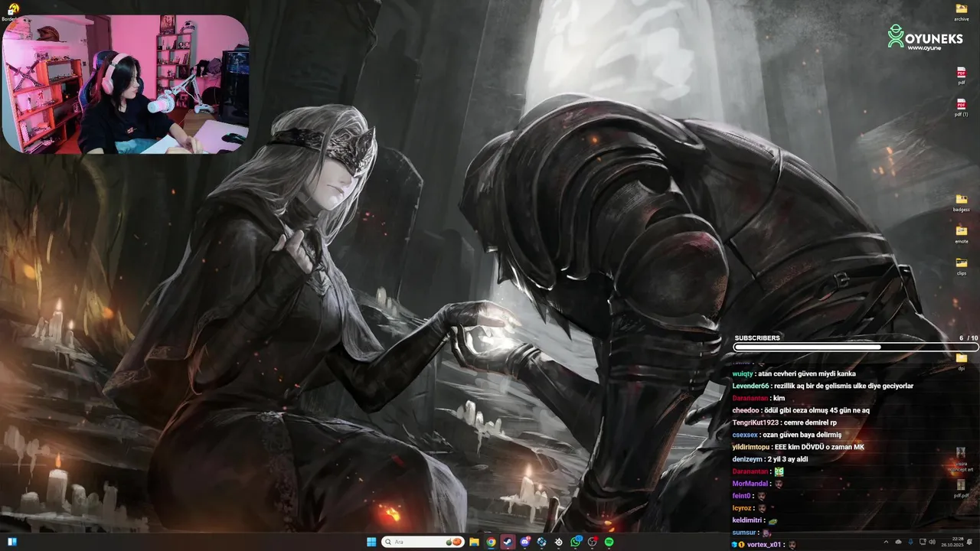Open the red-badged app next to WhatsApp
Viewport: 980px width, 551px height.
592,542
